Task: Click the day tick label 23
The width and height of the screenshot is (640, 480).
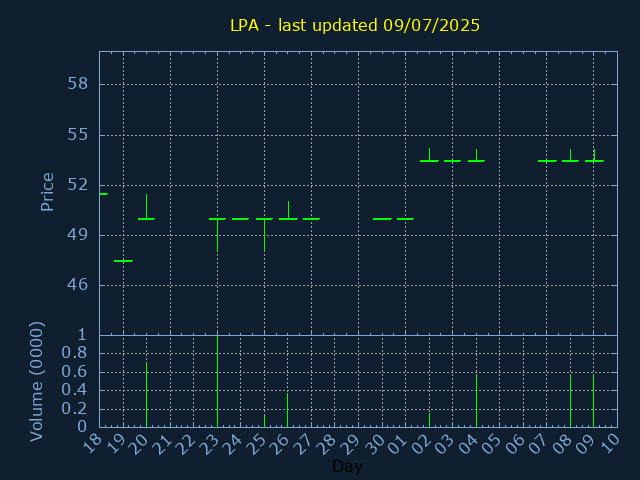Action: coord(210,444)
